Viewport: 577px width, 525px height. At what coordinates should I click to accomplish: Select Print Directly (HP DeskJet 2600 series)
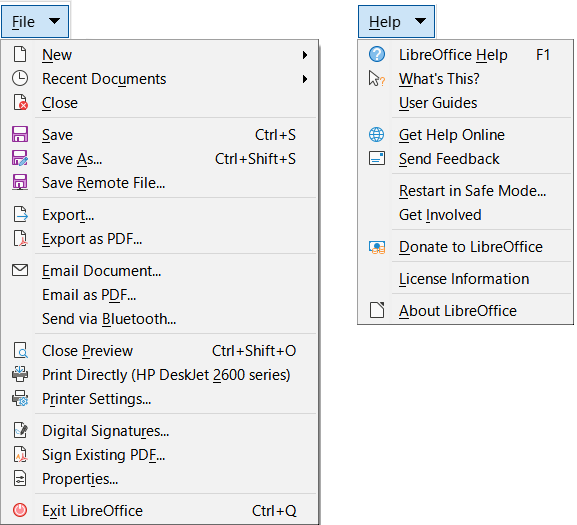pyautogui.click(x=159, y=374)
